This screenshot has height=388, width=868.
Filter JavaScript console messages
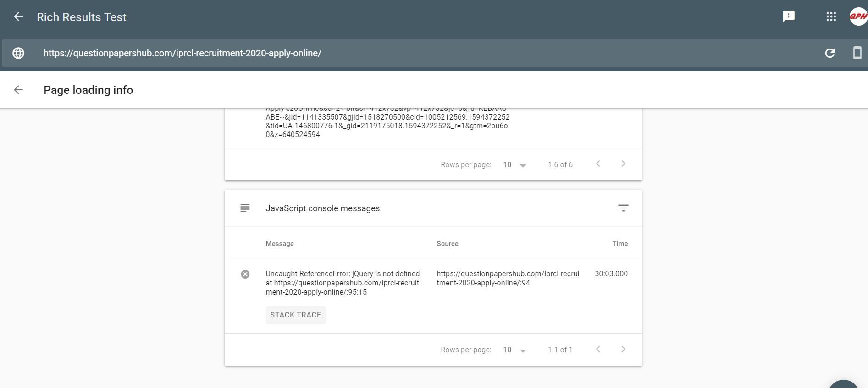click(623, 208)
